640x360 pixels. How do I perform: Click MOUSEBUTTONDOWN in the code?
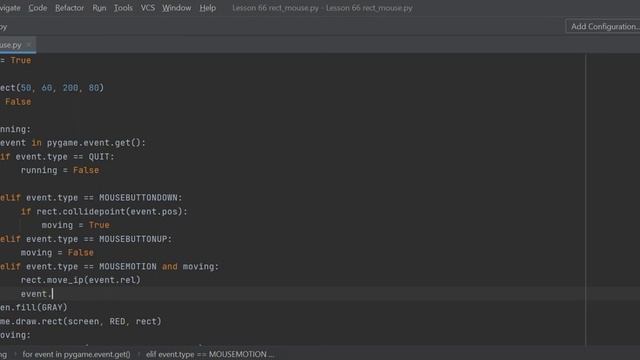tap(138, 198)
